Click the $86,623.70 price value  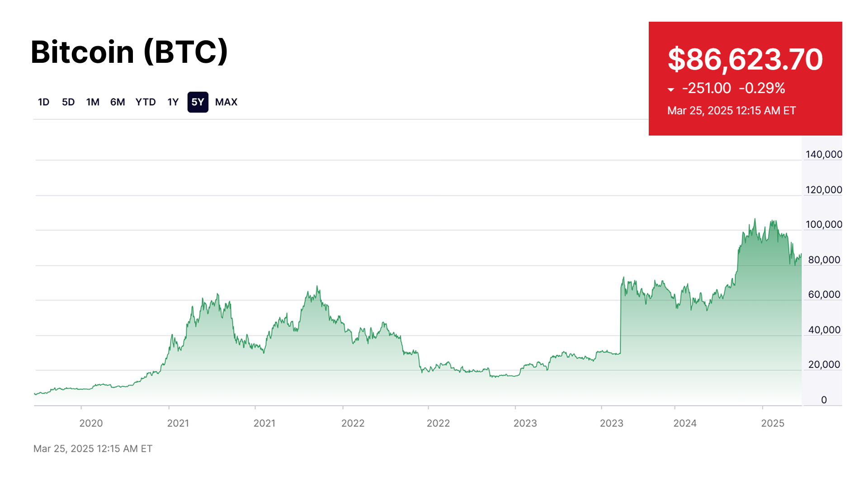(x=745, y=59)
